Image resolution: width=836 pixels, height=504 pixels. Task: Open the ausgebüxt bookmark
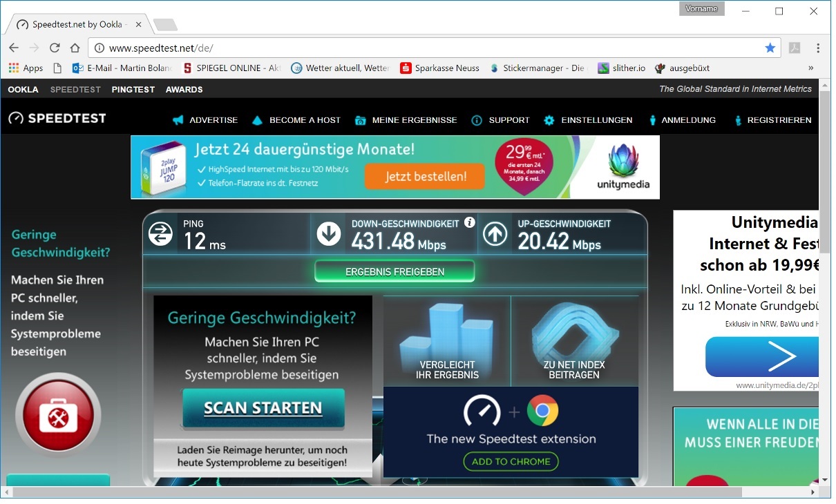pyautogui.click(x=682, y=68)
